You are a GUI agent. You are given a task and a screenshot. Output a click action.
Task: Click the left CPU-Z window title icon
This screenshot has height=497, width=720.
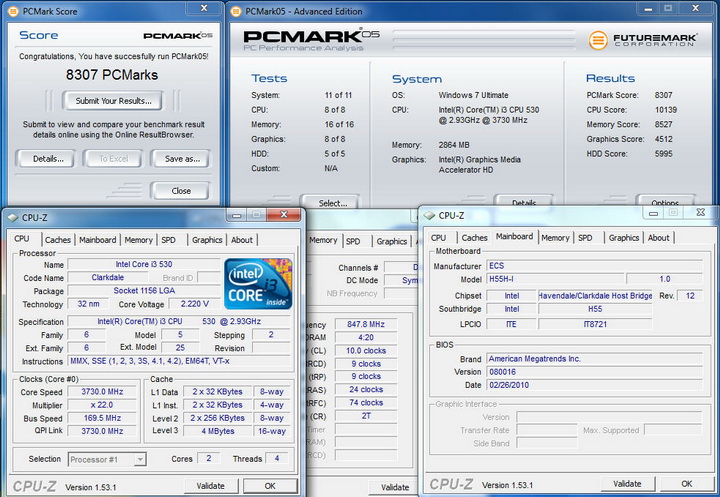coord(12,218)
